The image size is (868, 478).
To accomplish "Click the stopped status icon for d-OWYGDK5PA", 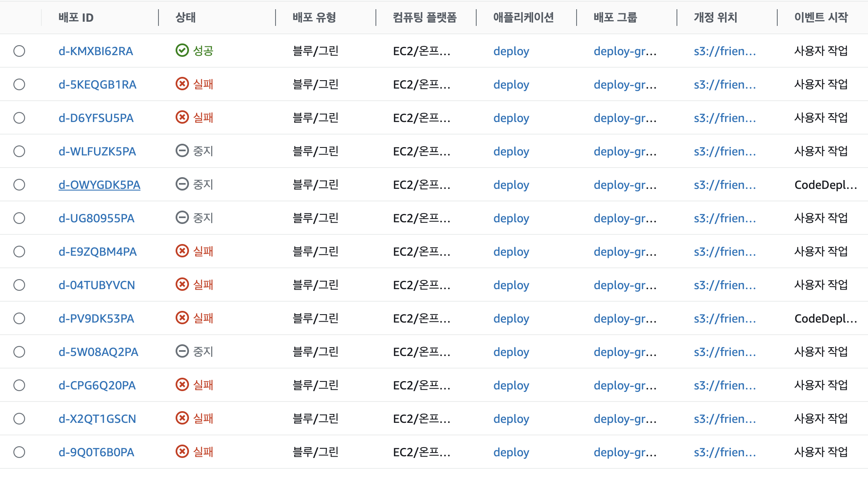I will 182,184.
